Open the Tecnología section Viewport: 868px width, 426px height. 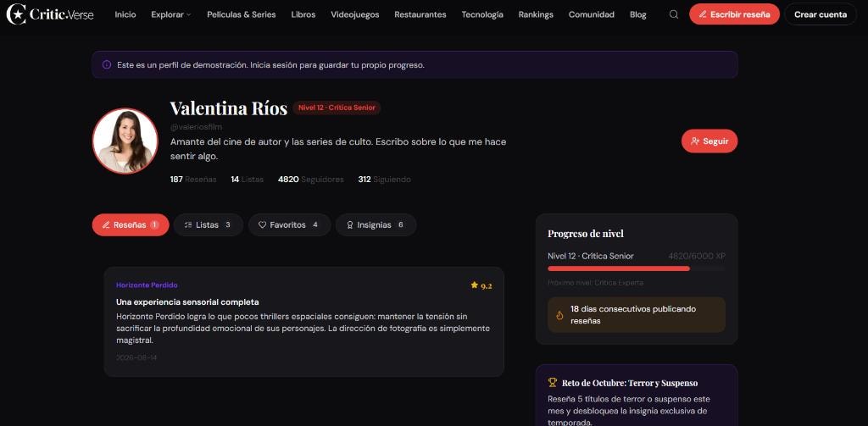(x=482, y=14)
